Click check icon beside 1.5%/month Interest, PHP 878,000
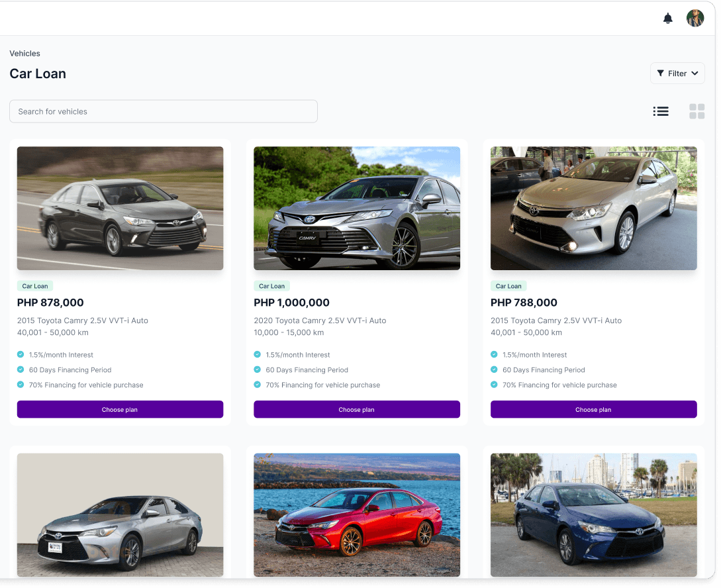This screenshot has height=588, width=721. point(21,354)
